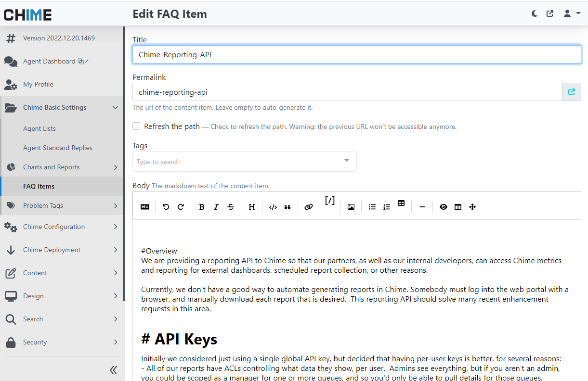This screenshot has height=381, width=588.
Task: Open the permalink in new window
Action: coord(571,92)
